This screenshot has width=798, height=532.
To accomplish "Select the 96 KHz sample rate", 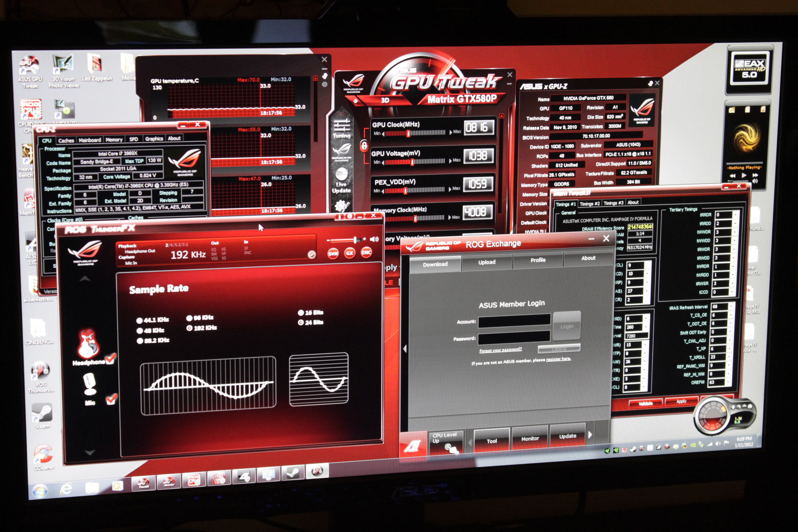I will (199, 318).
